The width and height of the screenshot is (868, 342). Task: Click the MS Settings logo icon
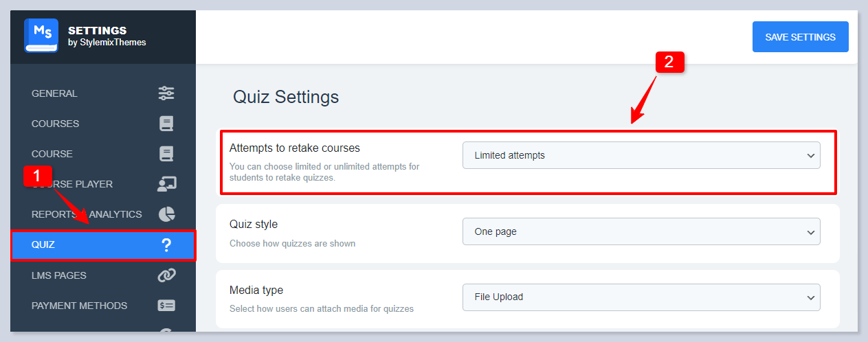[x=41, y=36]
